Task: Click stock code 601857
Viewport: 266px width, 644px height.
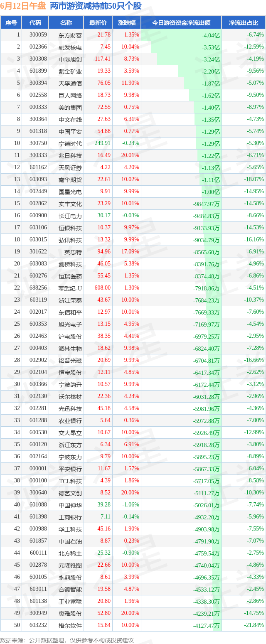Action: point(38,541)
